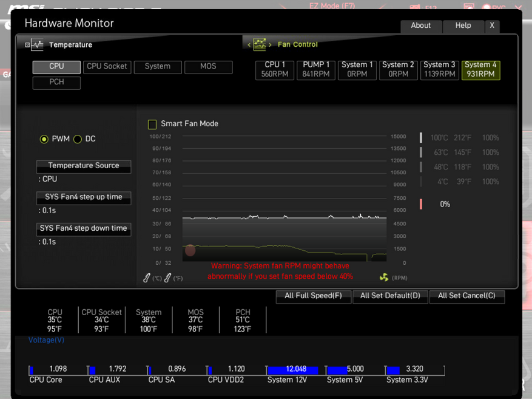
Task: Click the All Full Speed(F) button
Action: tap(314, 296)
